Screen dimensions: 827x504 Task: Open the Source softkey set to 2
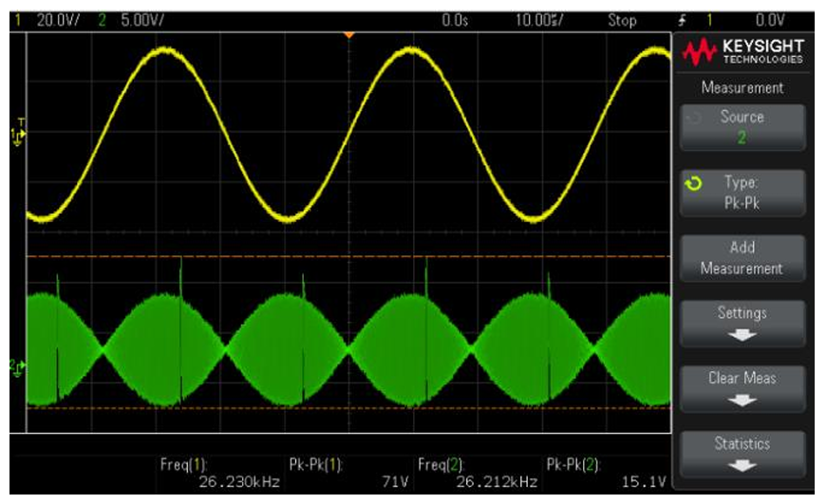pyautogui.click(x=742, y=127)
